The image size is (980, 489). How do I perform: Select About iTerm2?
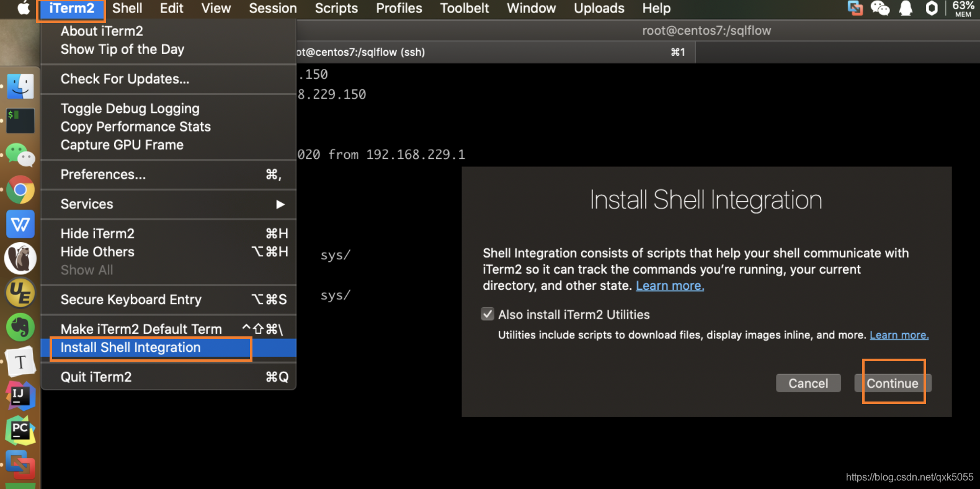pyautogui.click(x=169, y=31)
